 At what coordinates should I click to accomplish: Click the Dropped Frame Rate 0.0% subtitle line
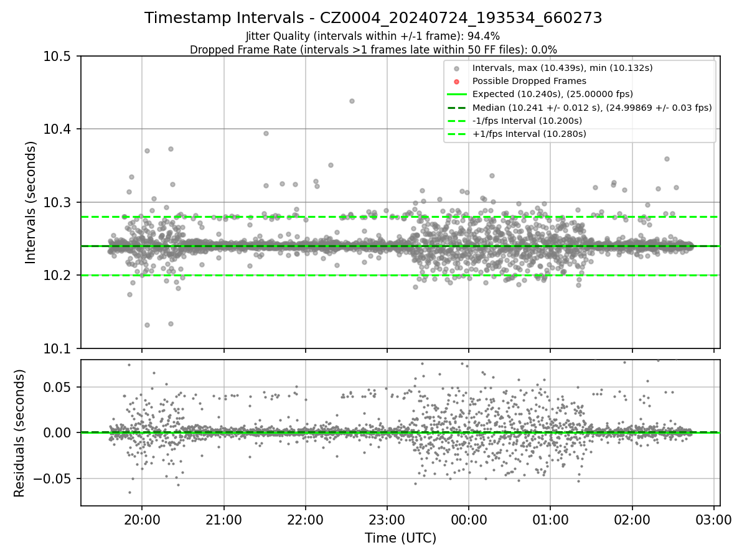374,49
